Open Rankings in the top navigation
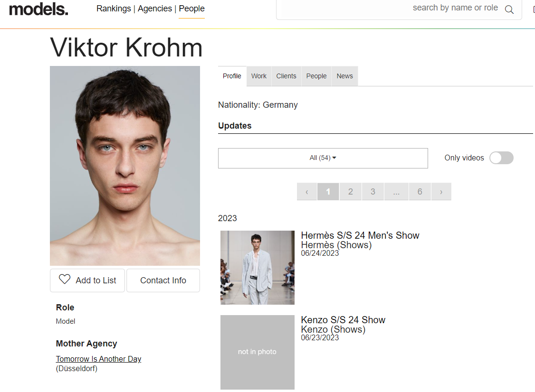 (x=114, y=9)
